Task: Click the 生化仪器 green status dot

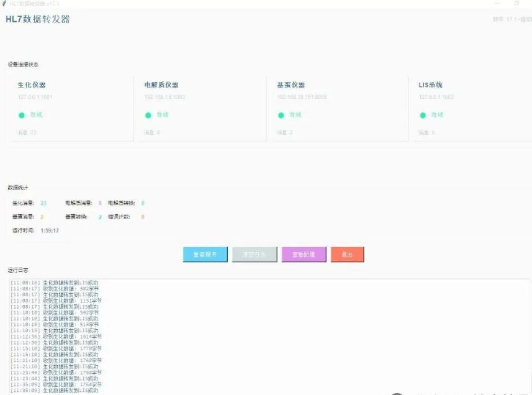Action: tap(22, 115)
